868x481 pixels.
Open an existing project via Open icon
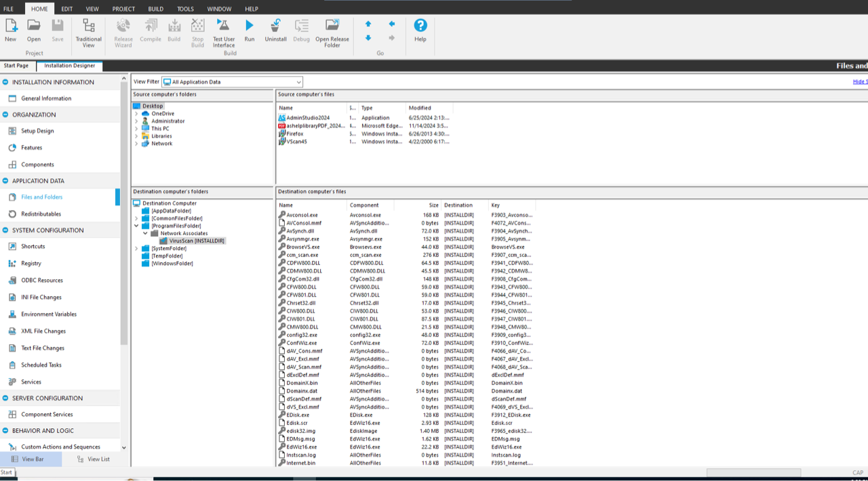[33, 30]
